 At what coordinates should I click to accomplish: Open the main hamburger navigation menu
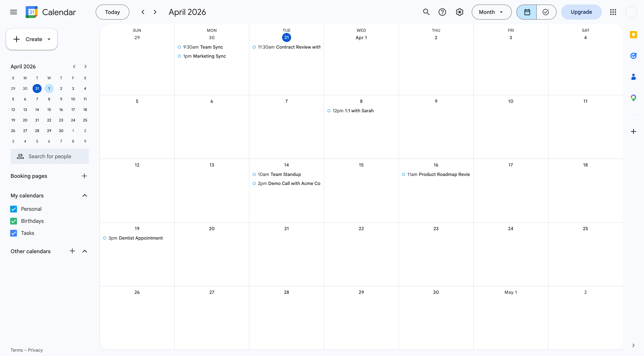[x=14, y=12]
